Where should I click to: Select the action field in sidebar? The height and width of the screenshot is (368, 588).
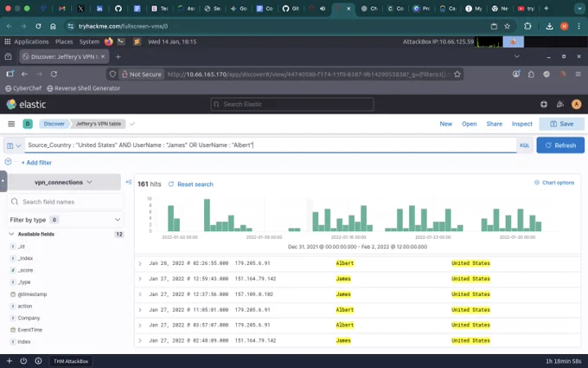[x=25, y=307]
